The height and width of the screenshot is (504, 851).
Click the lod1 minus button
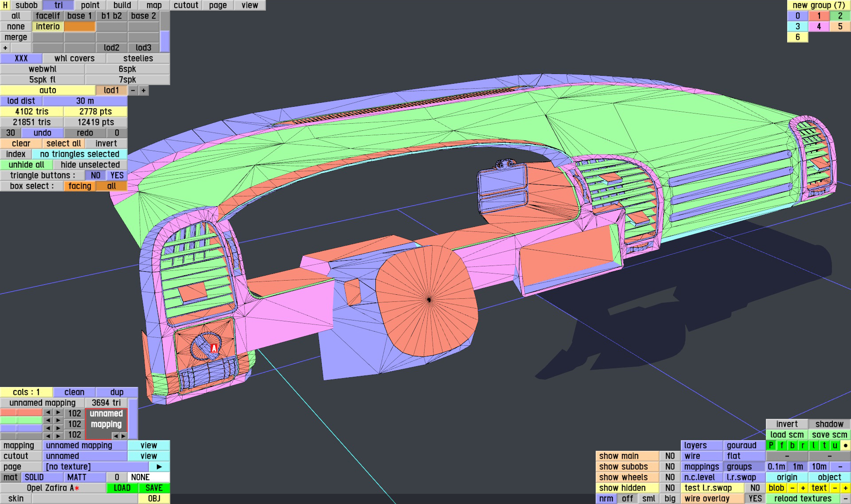click(x=133, y=90)
